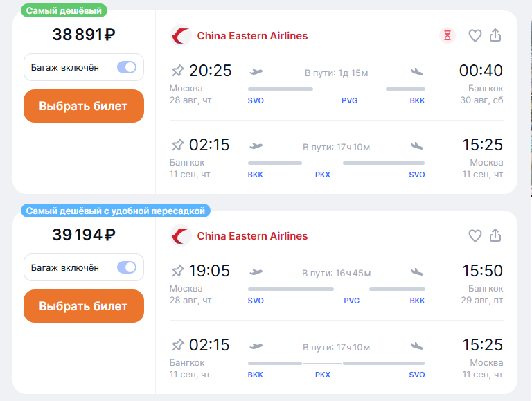
Task: Share the 39 194₽ ticket
Action: [495, 235]
